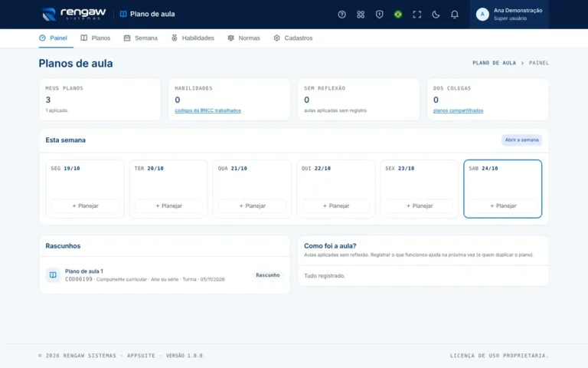The height and width of the screenshot is (368, 588).
Task: Click the shield privacy icon
Action: (379, 15)
